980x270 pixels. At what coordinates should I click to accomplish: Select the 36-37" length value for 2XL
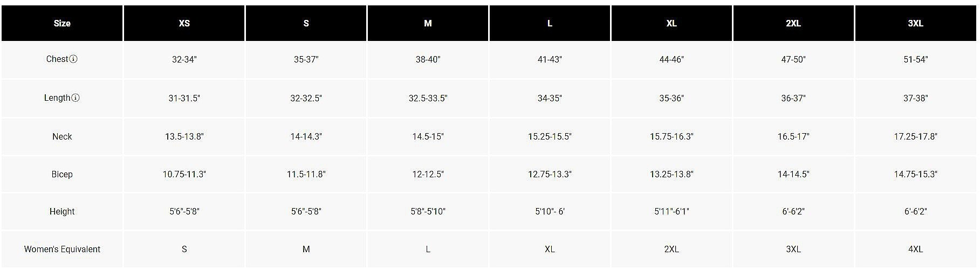coord(793,98)
